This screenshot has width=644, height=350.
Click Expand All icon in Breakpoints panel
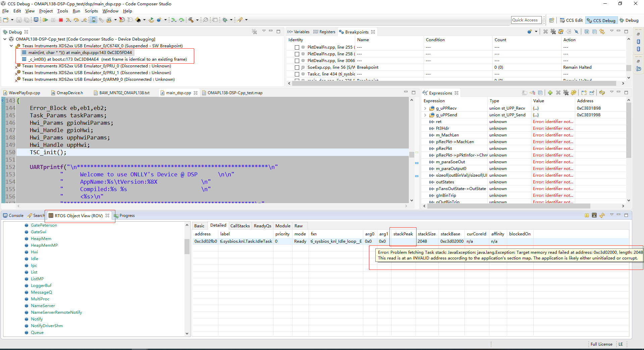[x=587, y=32]
